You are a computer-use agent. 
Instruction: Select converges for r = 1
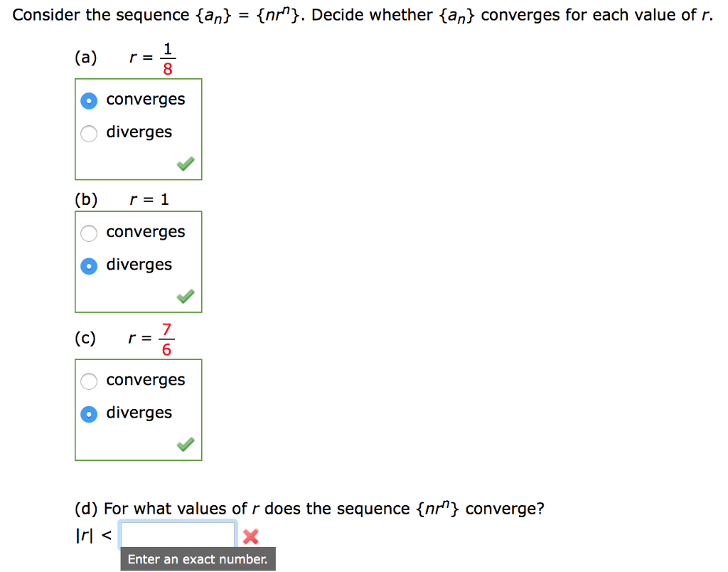click(88, 233)
